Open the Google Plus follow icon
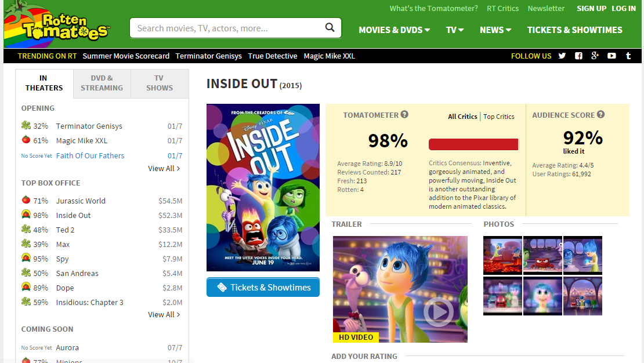The height and width of the screenshot is (363, 644). coord(595,56)
